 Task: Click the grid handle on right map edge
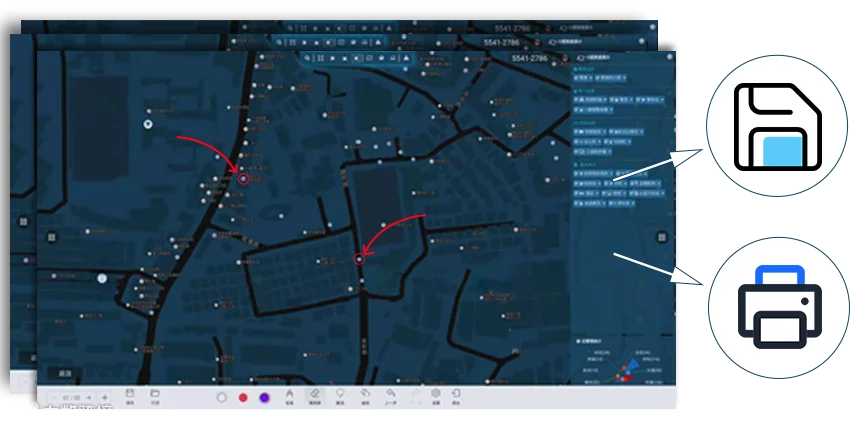662,237
